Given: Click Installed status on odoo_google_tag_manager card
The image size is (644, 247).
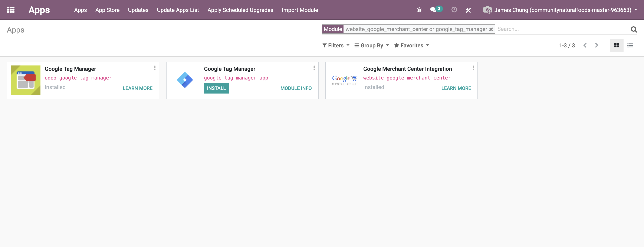Looking at the screenshot, I should pyautogui.click(x=55, y=87).
